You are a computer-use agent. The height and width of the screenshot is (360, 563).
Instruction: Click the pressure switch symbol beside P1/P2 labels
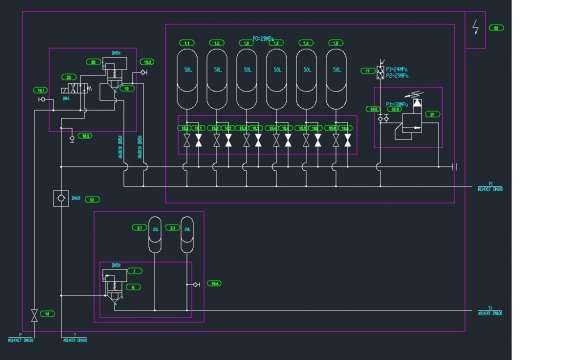(380, 70)
